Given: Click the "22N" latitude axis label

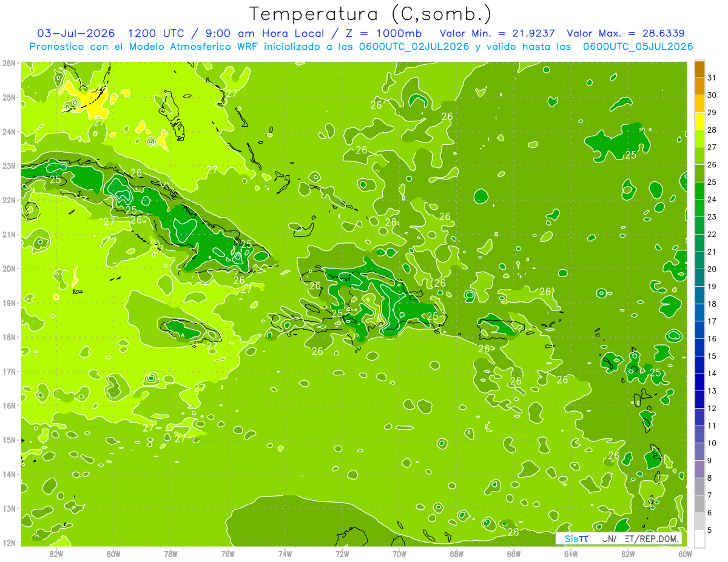Looking at the screenshot, I should point(8,200).
